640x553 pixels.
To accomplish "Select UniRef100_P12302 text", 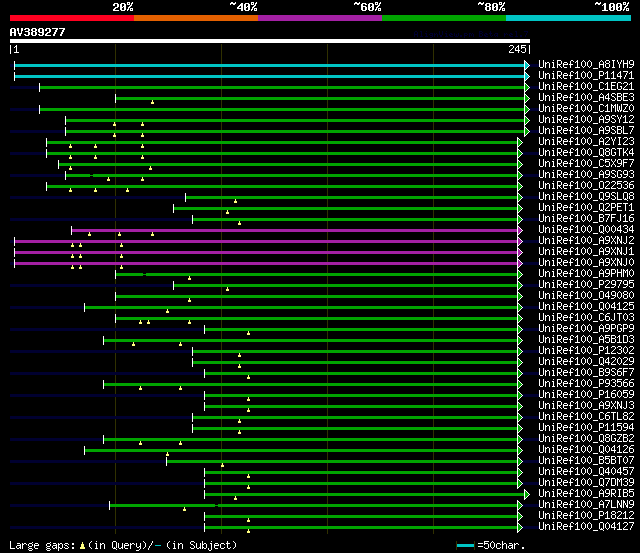I will click(x=586, y=351).
